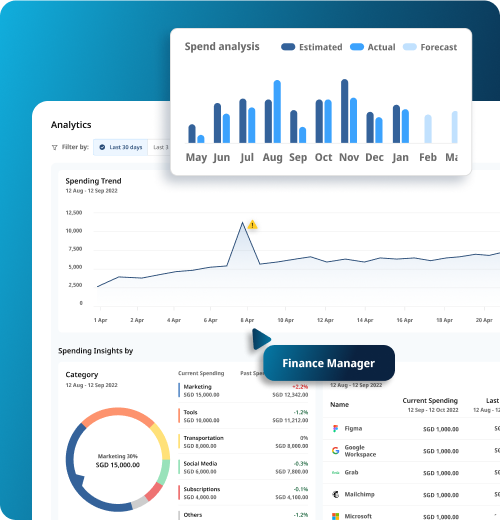500x520 pixels.
Task: Select the second Last filter option
Action: tap(159, 147)
